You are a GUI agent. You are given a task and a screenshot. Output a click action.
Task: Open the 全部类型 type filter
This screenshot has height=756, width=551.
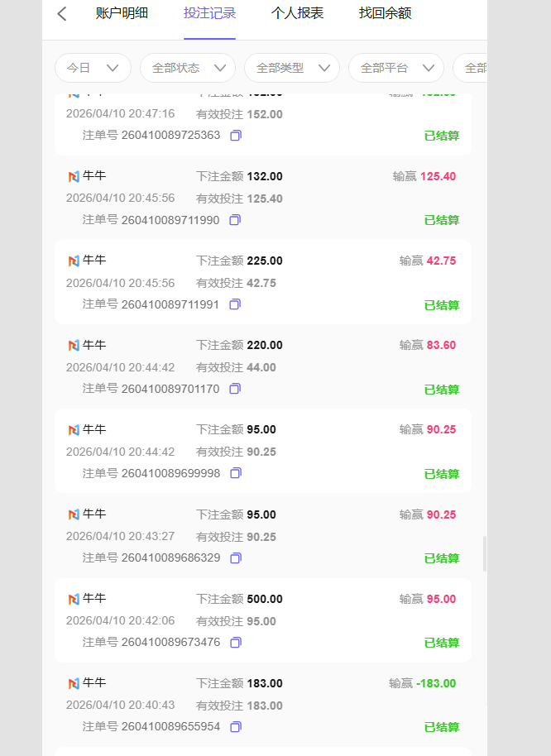pos(292,68)
